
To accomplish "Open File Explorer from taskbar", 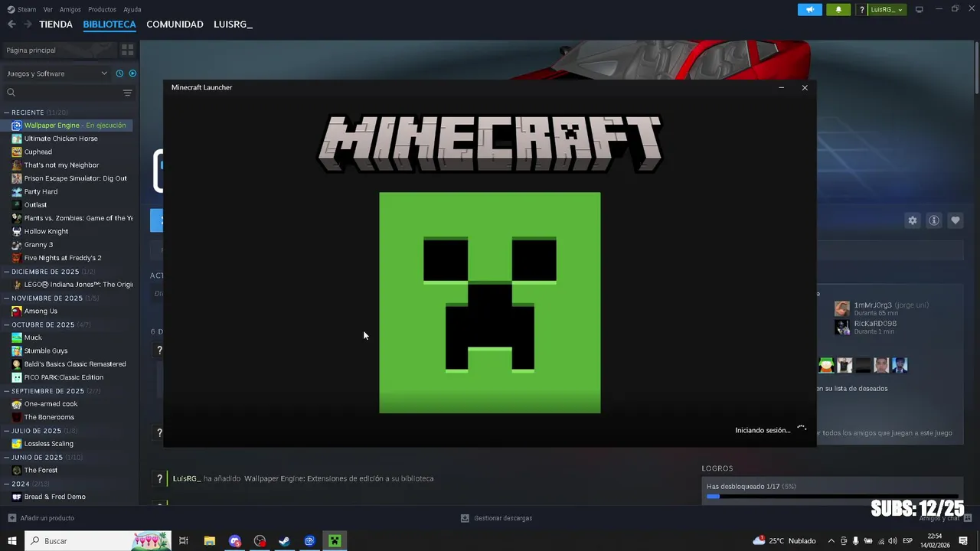I will [x=209, y=541].
